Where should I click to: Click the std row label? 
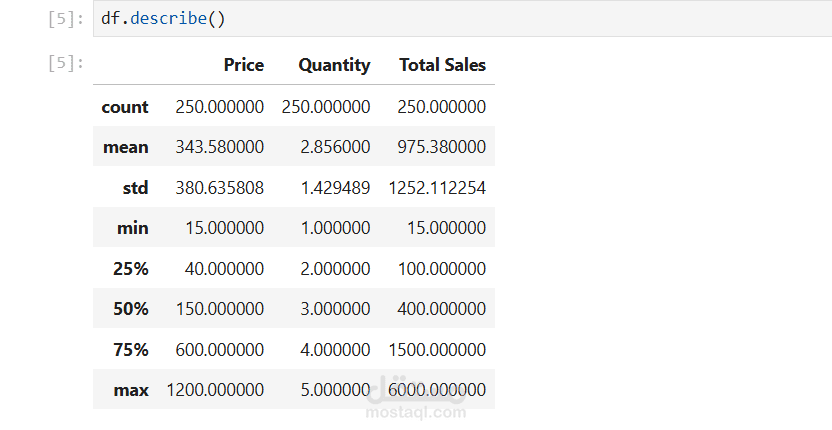coord(134,188)
